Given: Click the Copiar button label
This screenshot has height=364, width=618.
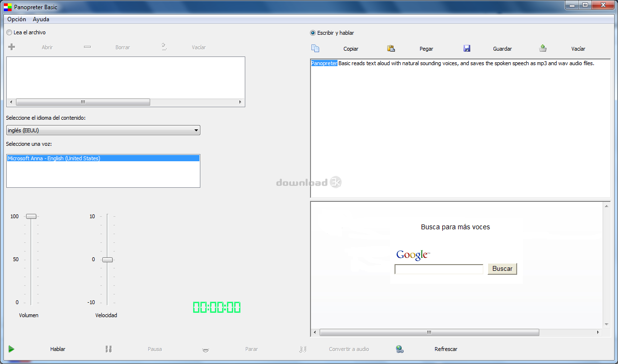Looking at the screenshot, I should 351,49.
